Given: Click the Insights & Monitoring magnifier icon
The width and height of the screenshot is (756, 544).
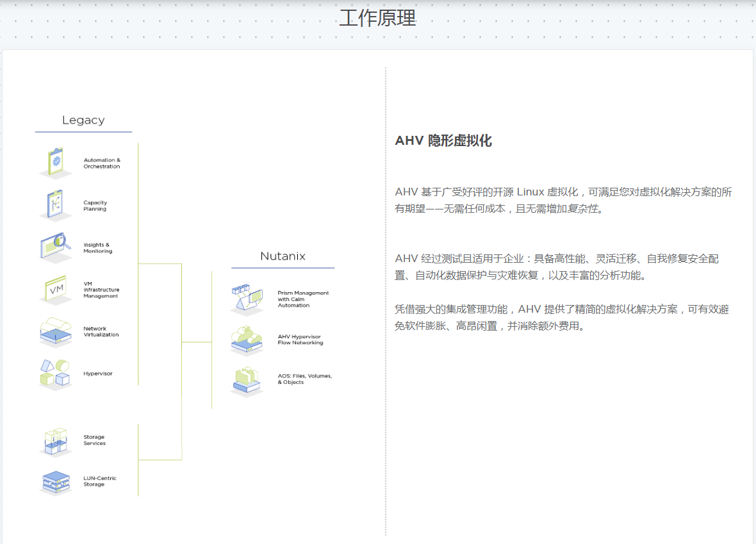Looking at the screenshot, I should (56, 247).
